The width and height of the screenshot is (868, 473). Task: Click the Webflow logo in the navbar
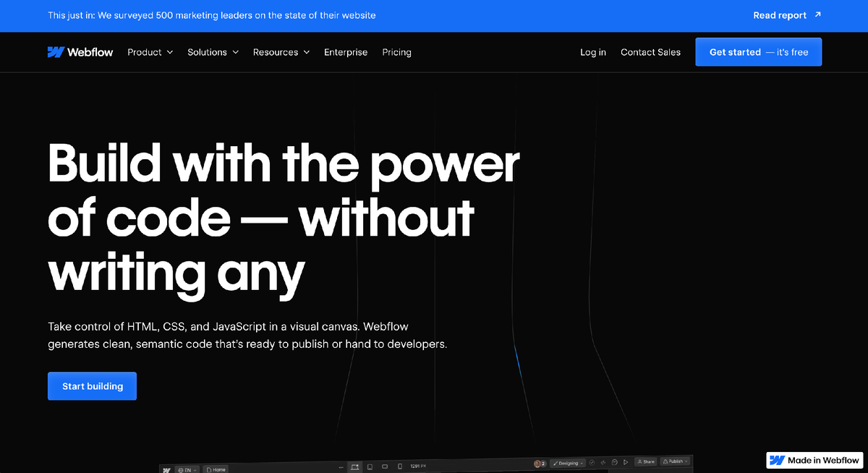(80, 52)
